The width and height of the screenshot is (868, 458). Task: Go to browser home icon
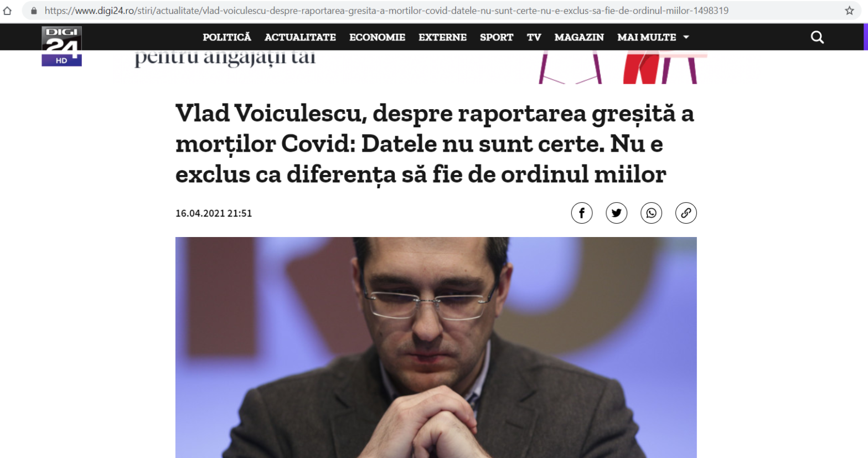point(7,11)
